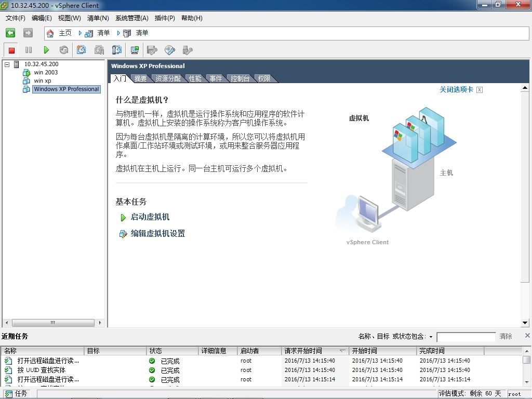Click 主页 in the navigation bar
This screenshot has width=532, height=399.
click(65, 33)
